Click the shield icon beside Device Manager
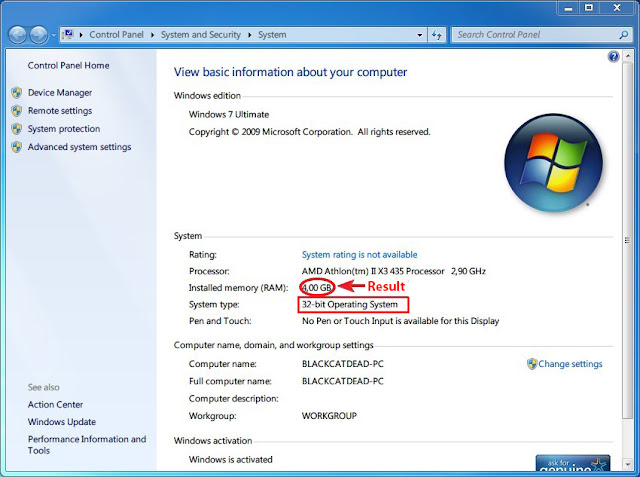 [17, 93]
